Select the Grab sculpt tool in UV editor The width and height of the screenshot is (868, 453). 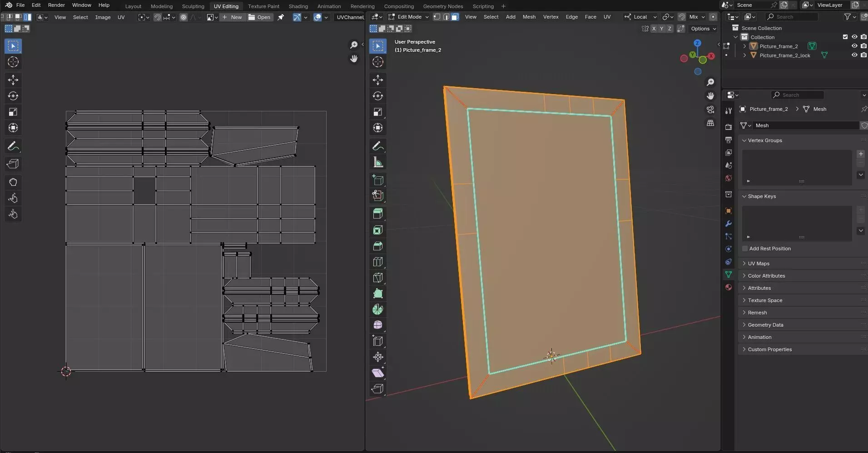pos(13,182)
